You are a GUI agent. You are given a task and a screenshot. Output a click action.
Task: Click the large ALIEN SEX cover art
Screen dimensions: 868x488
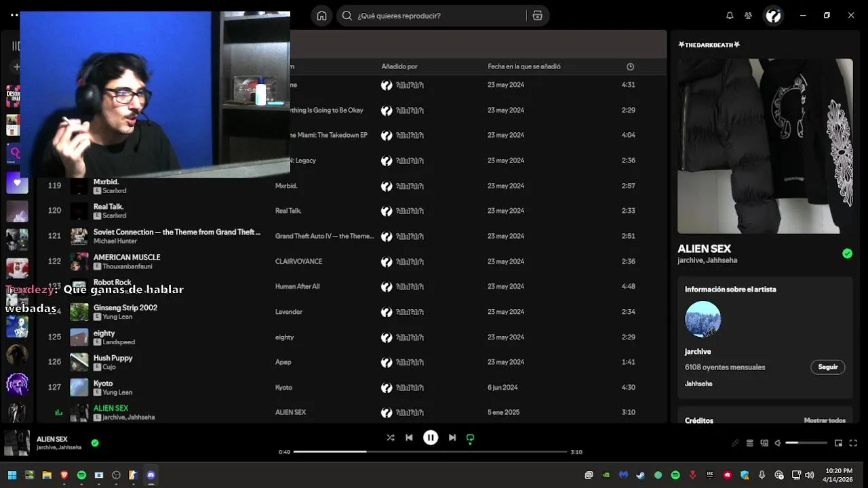765,146
